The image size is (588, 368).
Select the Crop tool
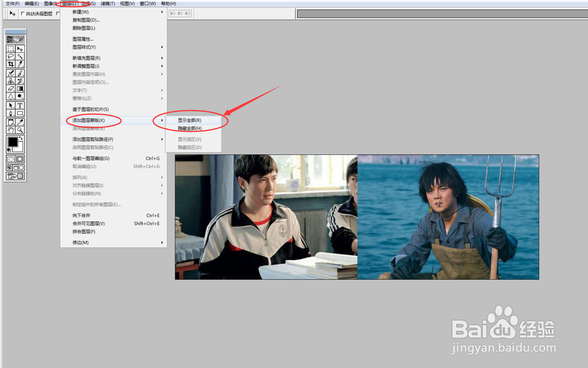click(11, 64)
